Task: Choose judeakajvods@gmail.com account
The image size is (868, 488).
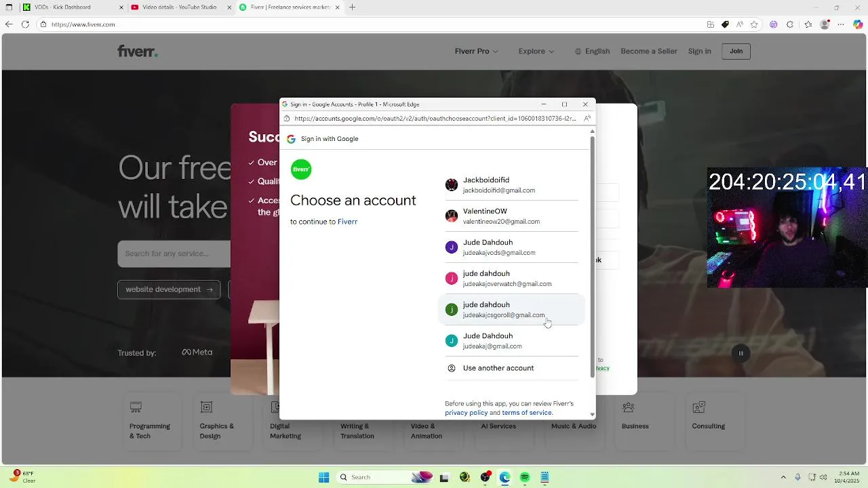Action: coord(511,247)
